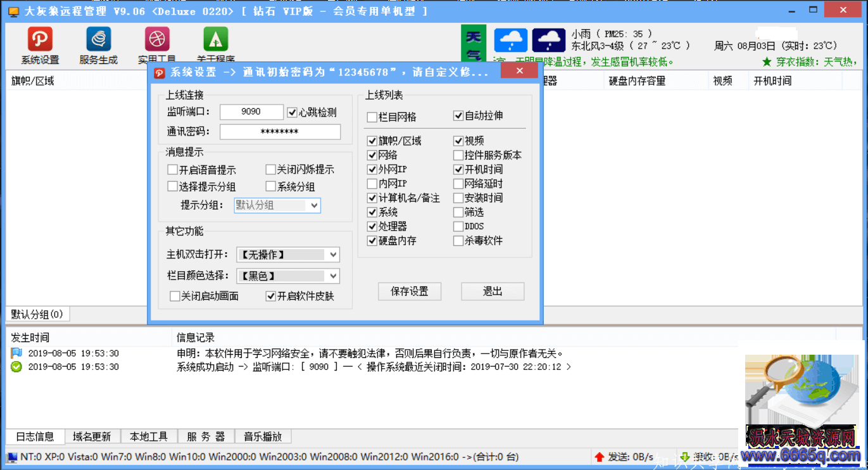Uncheck the 自动拉伸 checkbox
868x470 pixels.
[458, 116]
